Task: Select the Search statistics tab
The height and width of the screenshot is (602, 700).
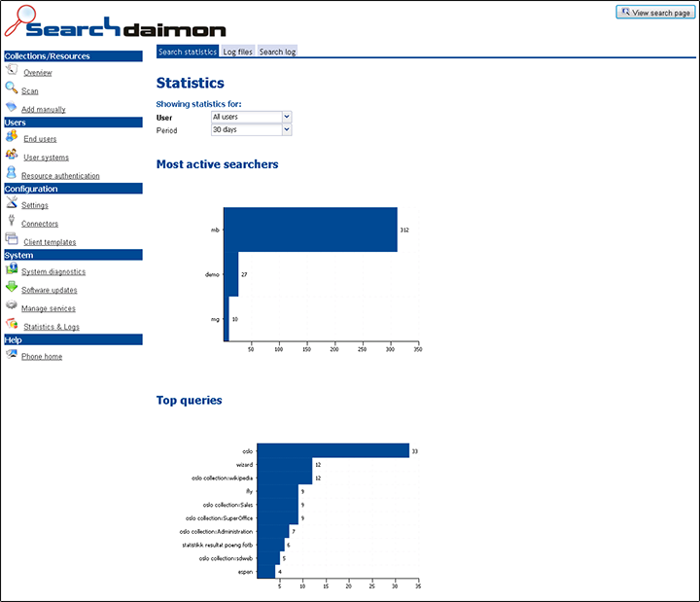Action: (x=188, y=52)
